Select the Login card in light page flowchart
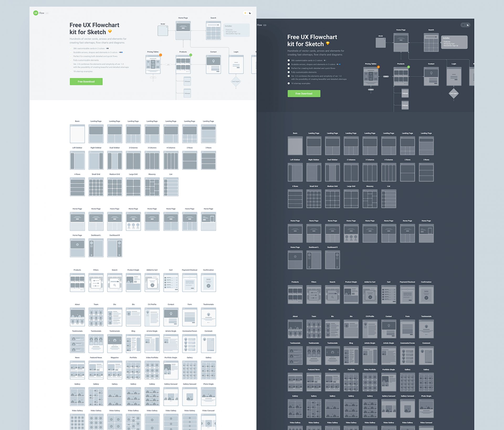 click(x=236, y=64)
